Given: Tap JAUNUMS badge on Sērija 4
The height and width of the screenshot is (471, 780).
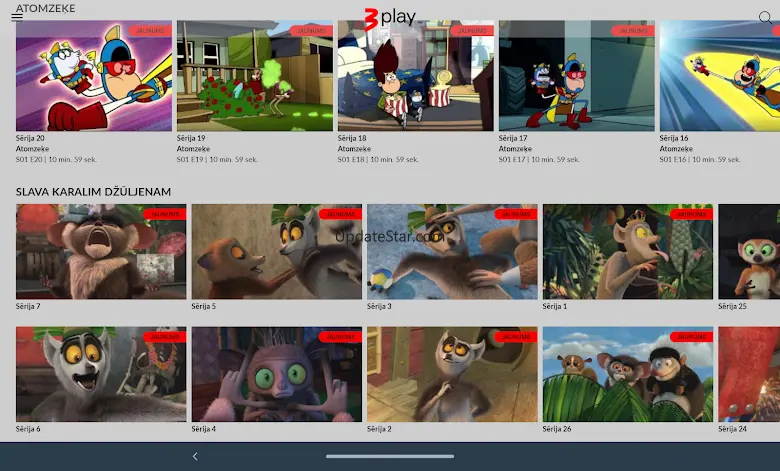Looking at the screenshot, I should 341,337.
